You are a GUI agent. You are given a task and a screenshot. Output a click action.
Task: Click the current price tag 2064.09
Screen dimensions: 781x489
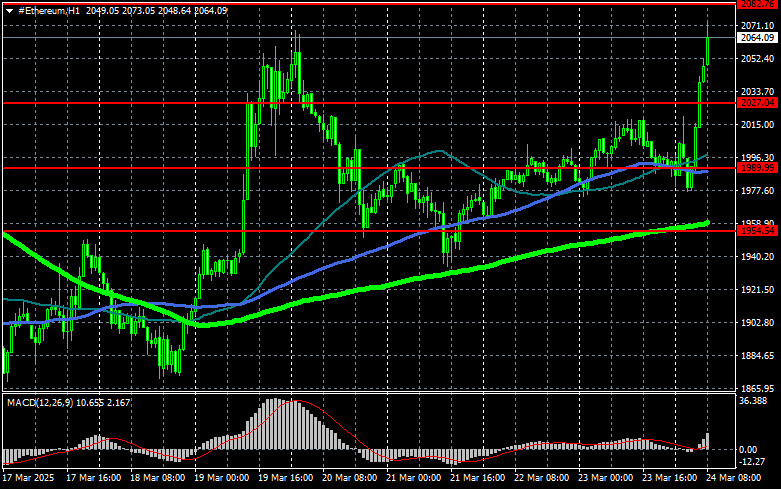point(758,38)
